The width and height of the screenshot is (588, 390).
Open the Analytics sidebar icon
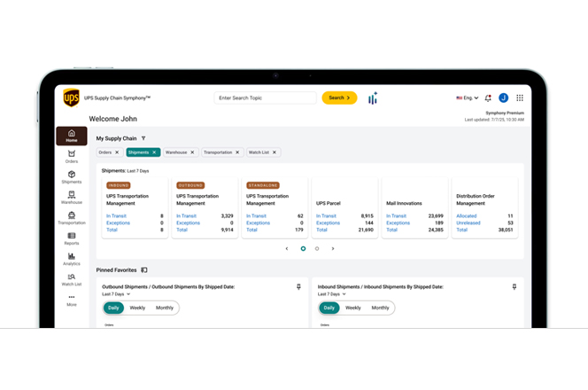pos(71,259)
